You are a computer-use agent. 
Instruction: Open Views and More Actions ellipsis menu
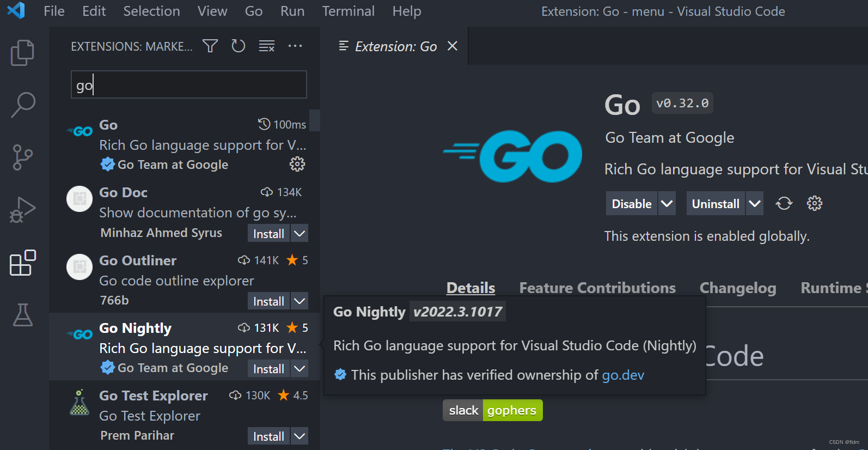(x=295, y=46)
